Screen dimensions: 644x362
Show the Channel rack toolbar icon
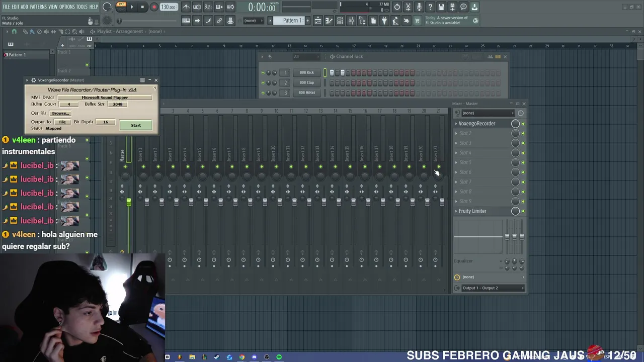[340, 21]
